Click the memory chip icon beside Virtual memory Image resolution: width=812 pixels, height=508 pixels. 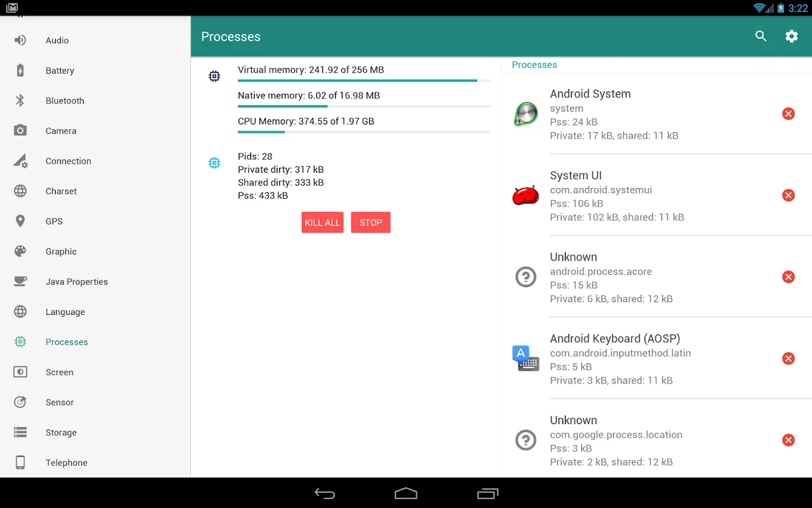coord(214,76)
